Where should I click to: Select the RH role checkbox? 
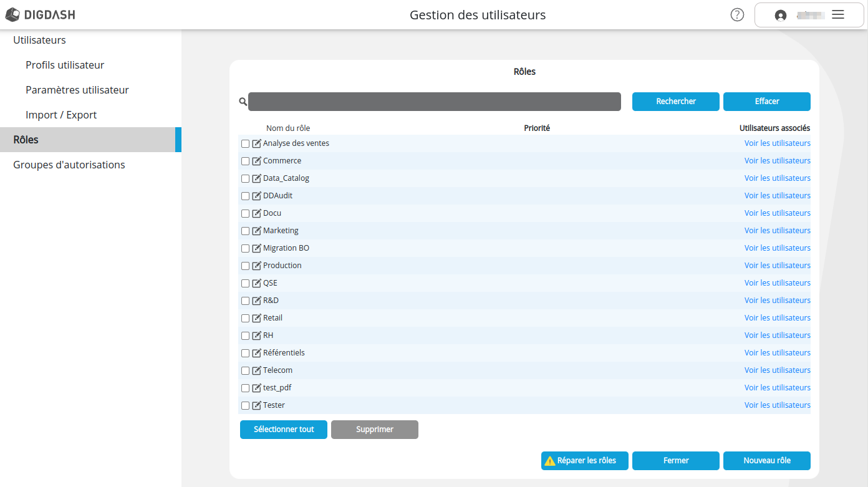pyautogui.click(x=245, y=336)
